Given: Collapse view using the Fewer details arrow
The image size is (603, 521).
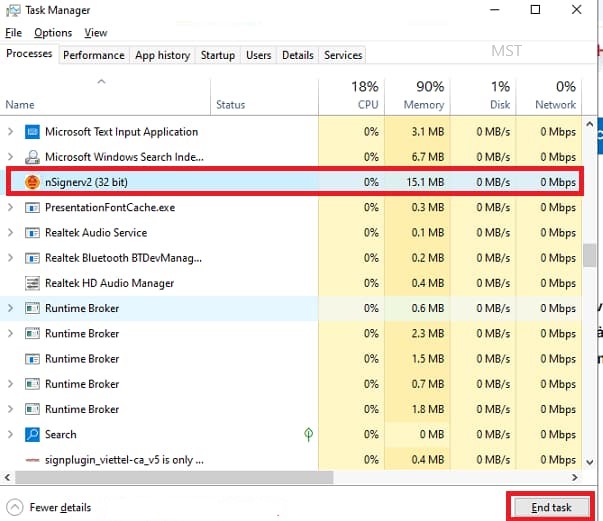Looking at the screenshot, I should [15, 508].
